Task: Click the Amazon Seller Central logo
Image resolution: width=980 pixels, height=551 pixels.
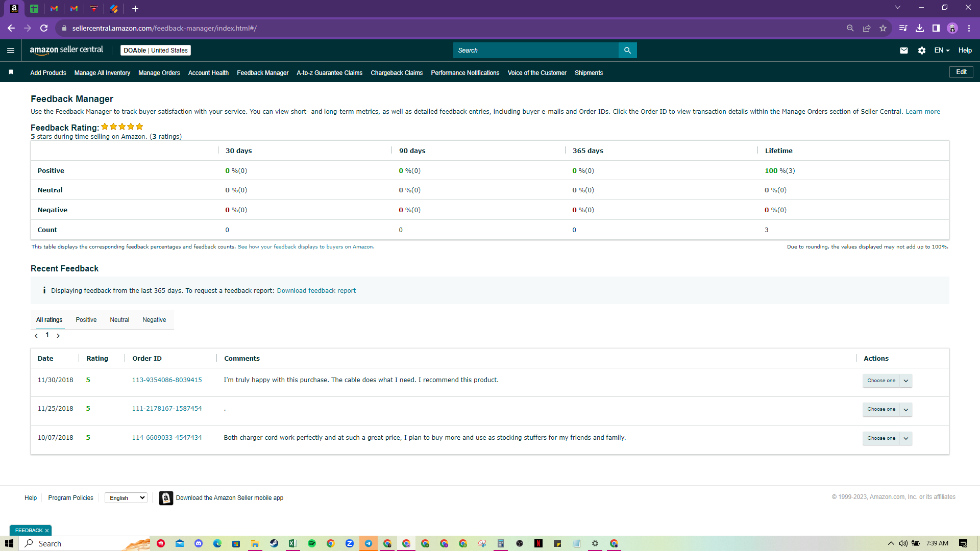Action: 66,50
